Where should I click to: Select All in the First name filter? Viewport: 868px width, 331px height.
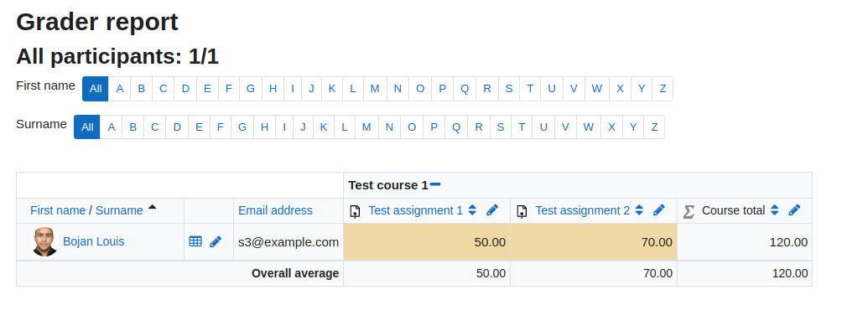(96, 89)
